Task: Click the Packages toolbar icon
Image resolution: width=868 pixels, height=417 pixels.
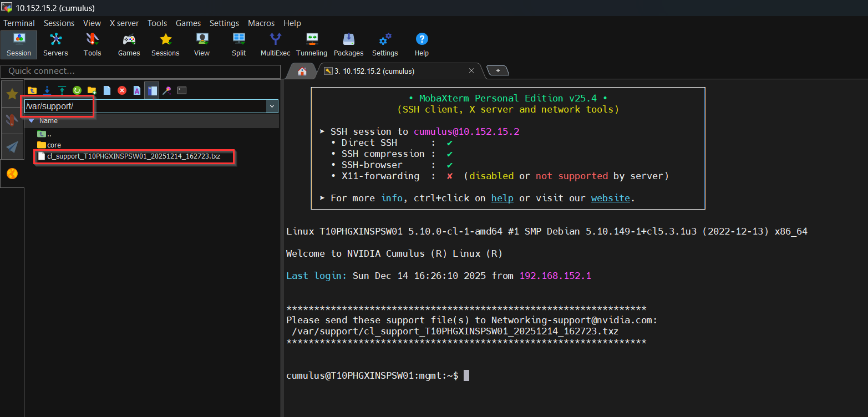Action: (348, 44)
